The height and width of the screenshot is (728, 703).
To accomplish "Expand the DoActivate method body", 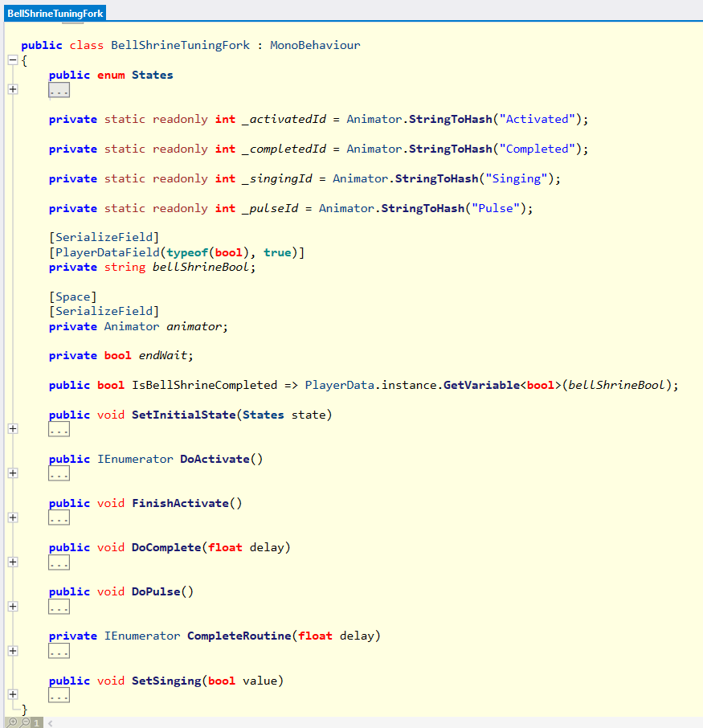I will (12, 473).
